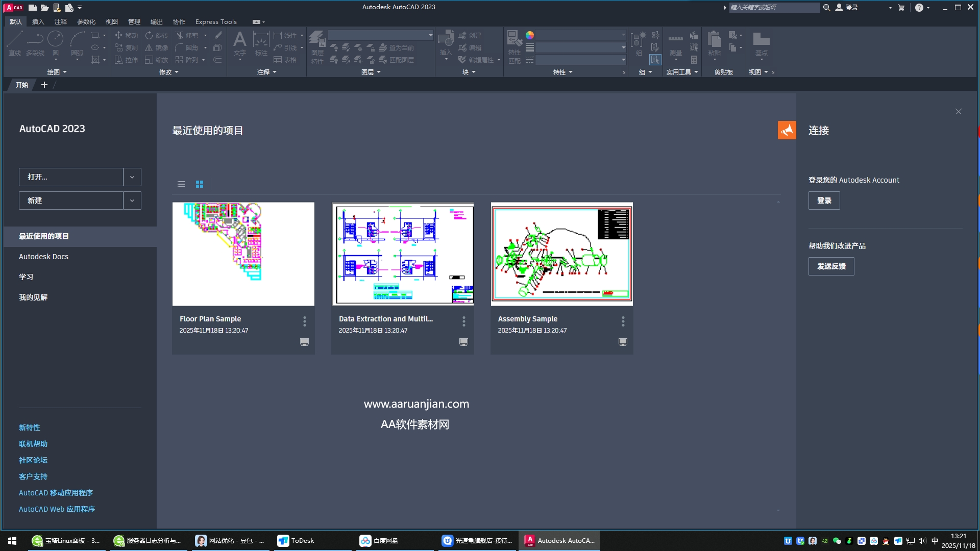The image size is (980, 551).
Task: Open the layer selection dropdown
Action: (x=381, y=35)
